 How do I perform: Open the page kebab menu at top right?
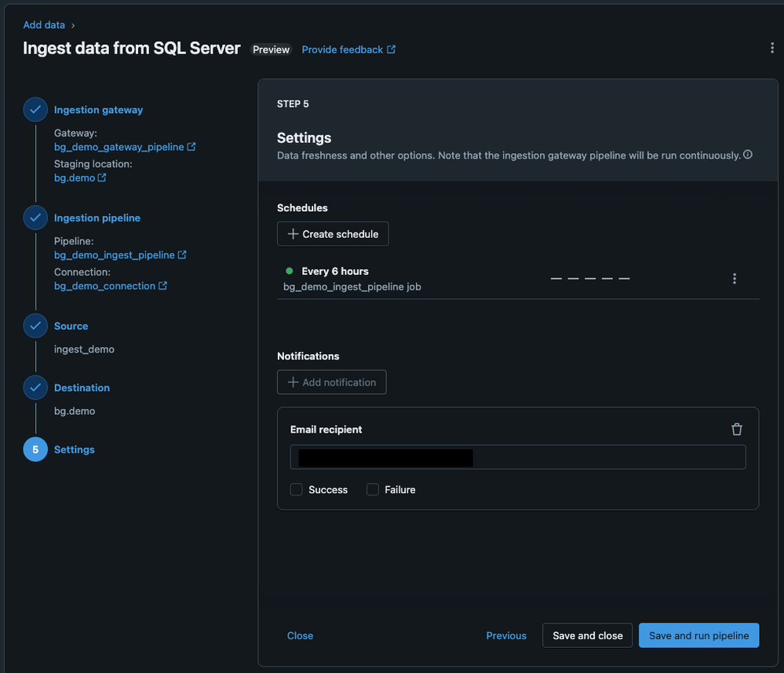(772, 48)
